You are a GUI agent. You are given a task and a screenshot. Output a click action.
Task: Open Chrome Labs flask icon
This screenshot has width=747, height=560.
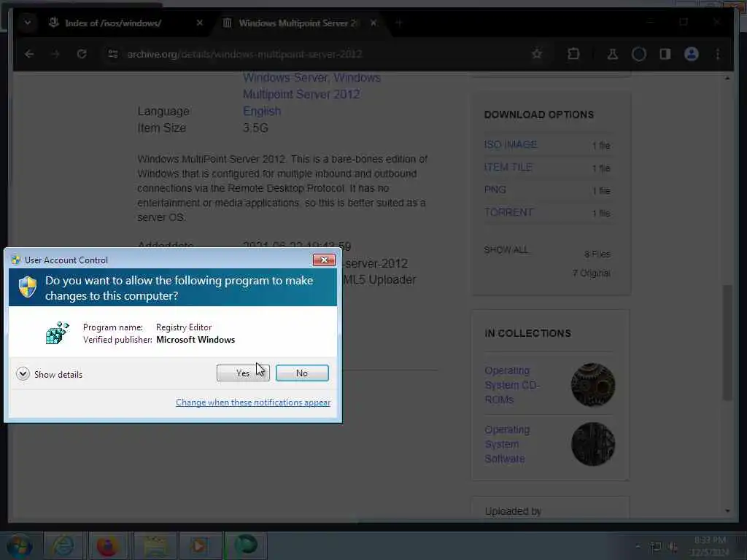coord(613,54)
